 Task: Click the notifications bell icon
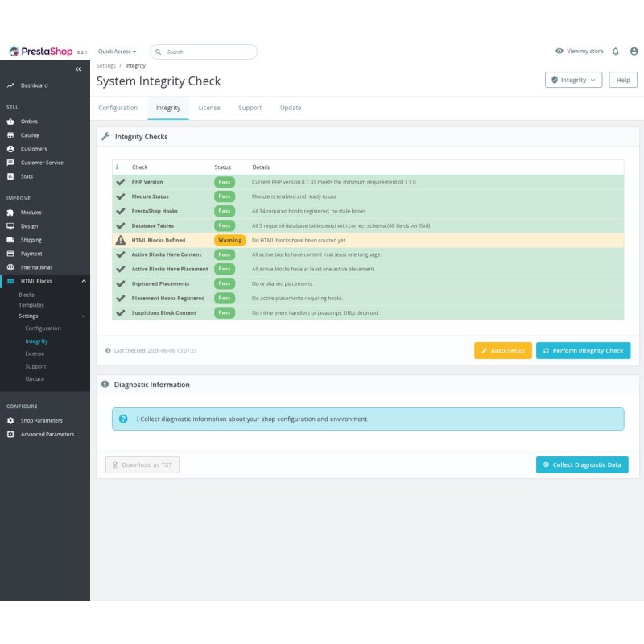pyautogui.click(x=615, y=52)
